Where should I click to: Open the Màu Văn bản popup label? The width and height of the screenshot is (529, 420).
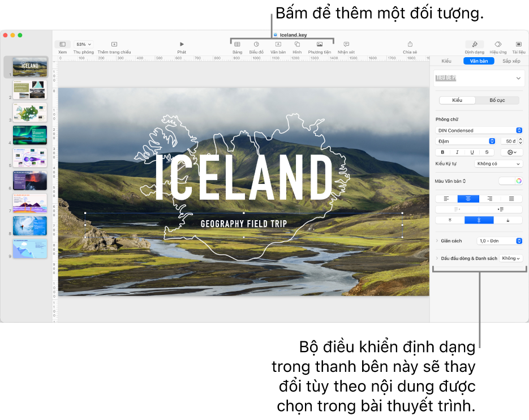click(450, 181)
